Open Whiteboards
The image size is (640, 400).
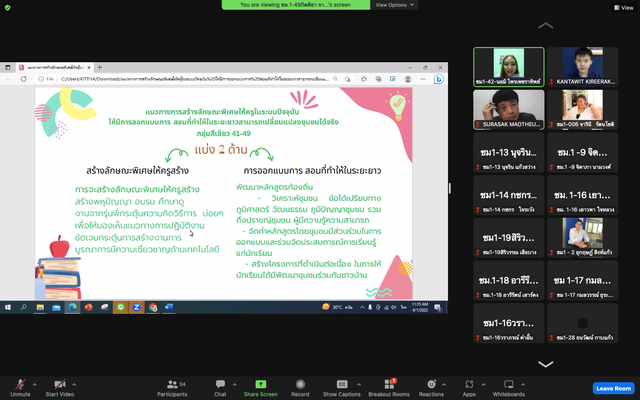(x=509, y=383)
